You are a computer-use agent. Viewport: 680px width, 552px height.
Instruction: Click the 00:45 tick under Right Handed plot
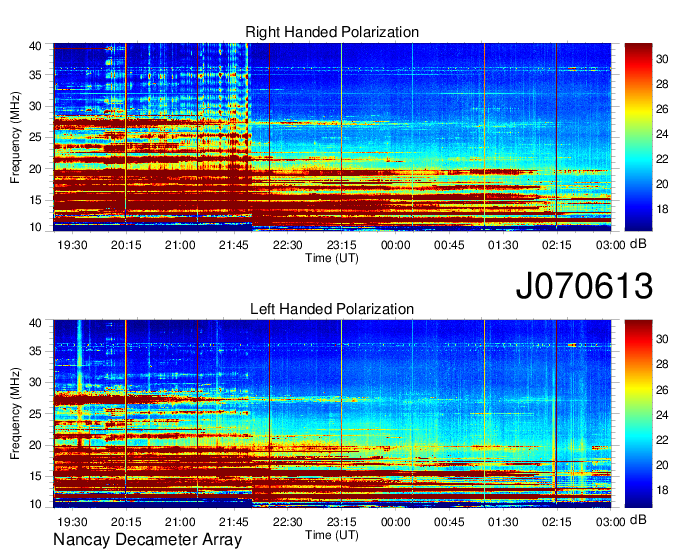(x=449, y=245)
